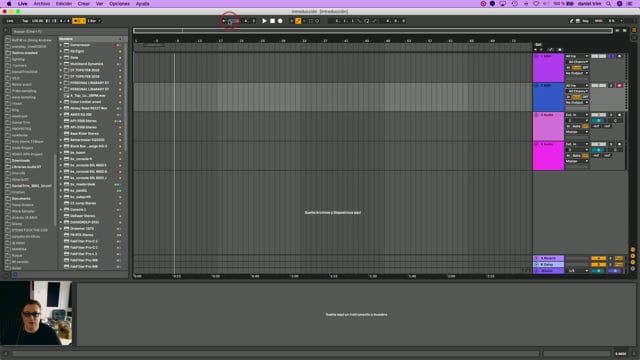
Task: Toggle the blue solo button on 1 MIDI
Action: (x=611, y=56)
